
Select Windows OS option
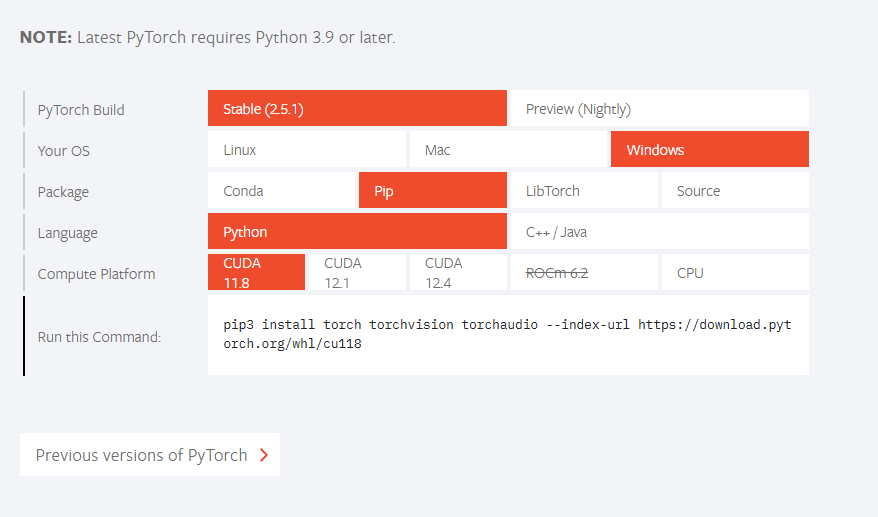click(x=709, y=150)
